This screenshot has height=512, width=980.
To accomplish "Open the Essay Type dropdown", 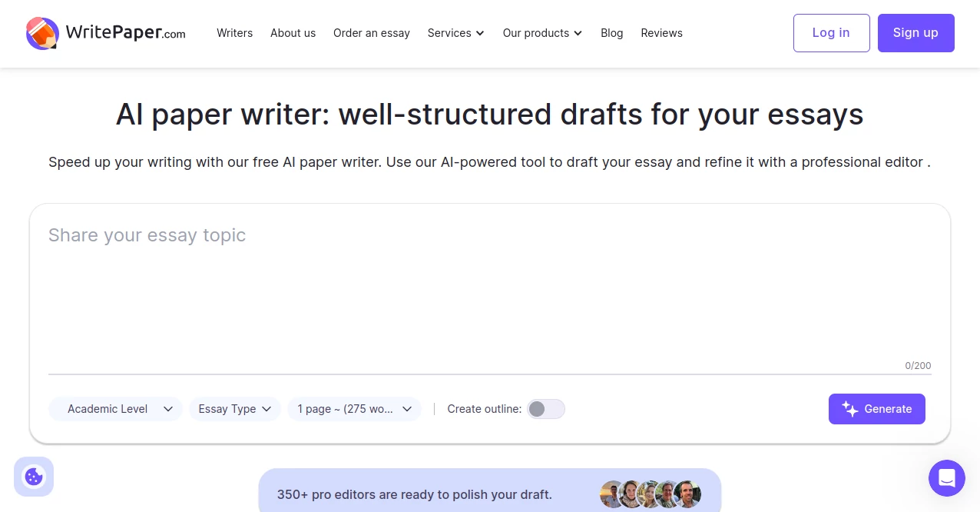I will click(x=235, y=409).
